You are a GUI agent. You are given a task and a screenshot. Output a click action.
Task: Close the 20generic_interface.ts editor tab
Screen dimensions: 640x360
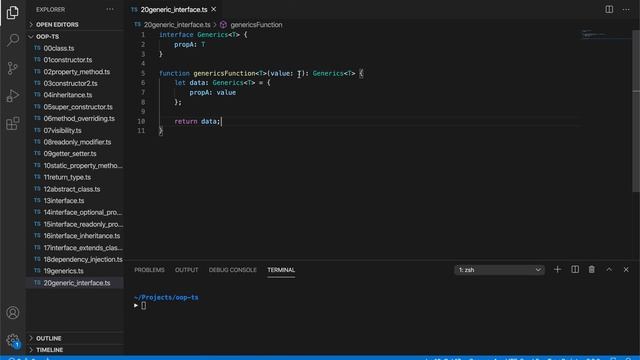213,9
